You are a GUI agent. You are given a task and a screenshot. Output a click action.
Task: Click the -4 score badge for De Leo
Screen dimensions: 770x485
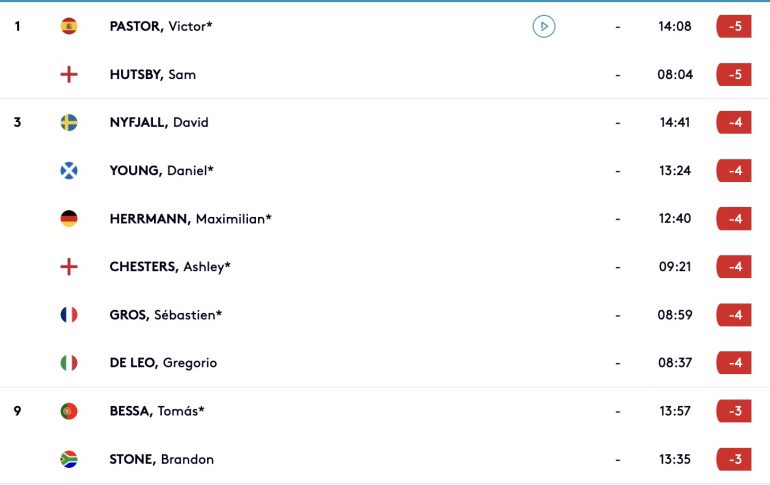(734, 363)
